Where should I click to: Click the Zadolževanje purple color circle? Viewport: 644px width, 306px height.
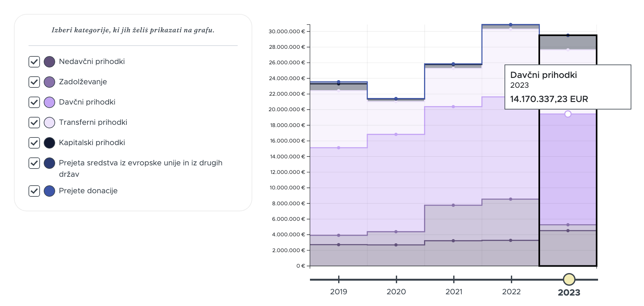49,82
